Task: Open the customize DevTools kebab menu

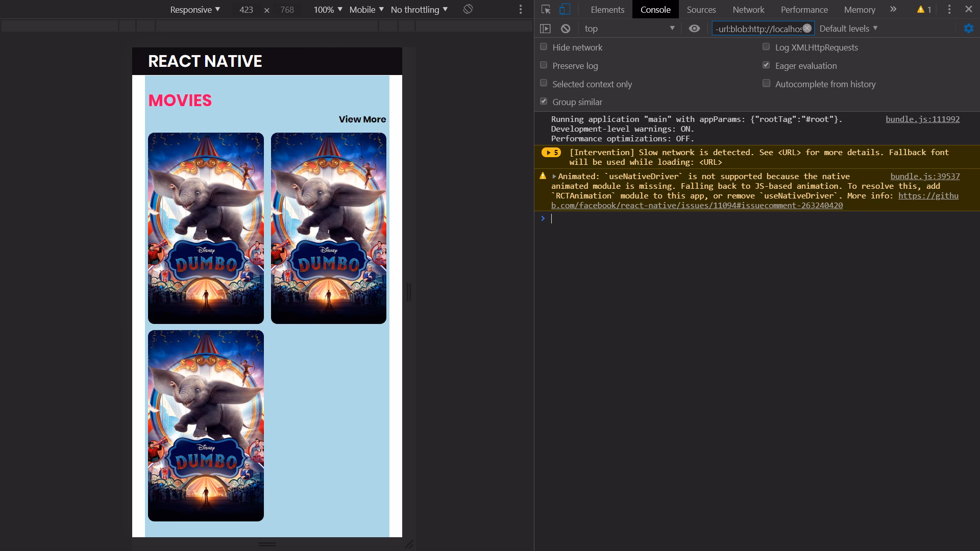Action: click(x=948, y=9)
